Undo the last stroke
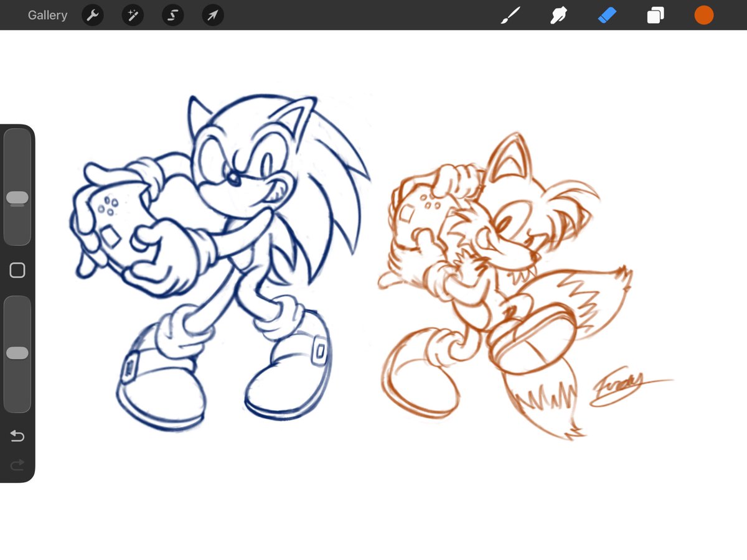The height and width of the screenshot is (560, 747). [17, 436]
